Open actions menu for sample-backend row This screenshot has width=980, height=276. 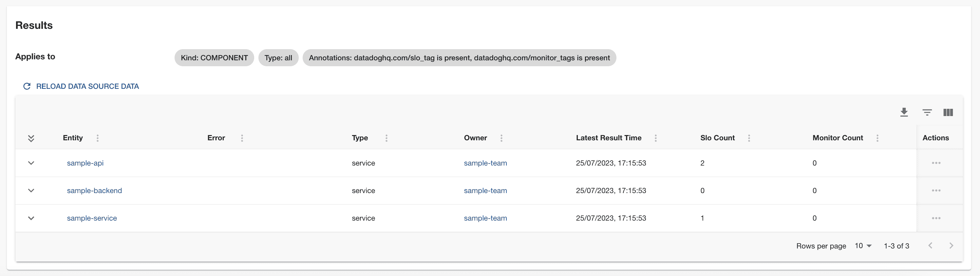(936, 190)
